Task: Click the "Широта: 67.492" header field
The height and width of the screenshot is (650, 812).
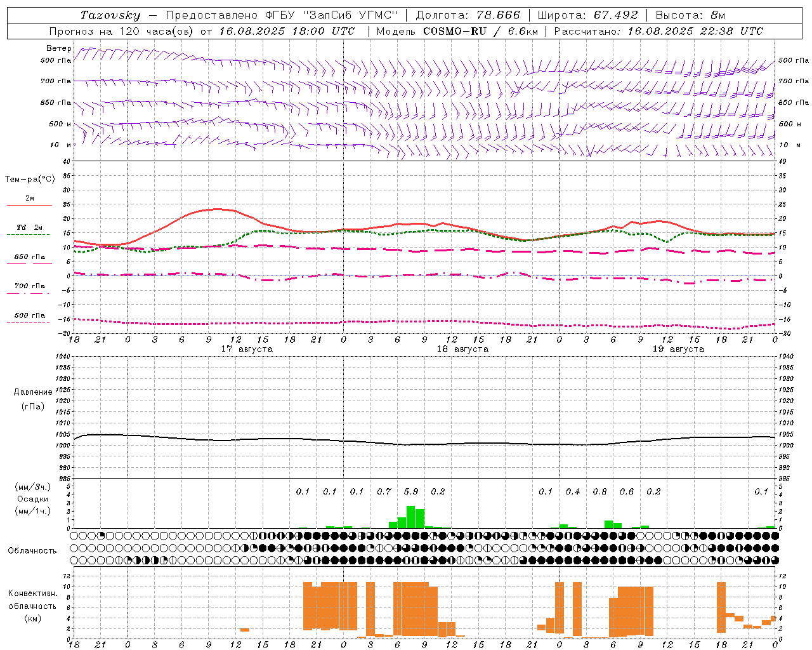Action: point(587,15)
